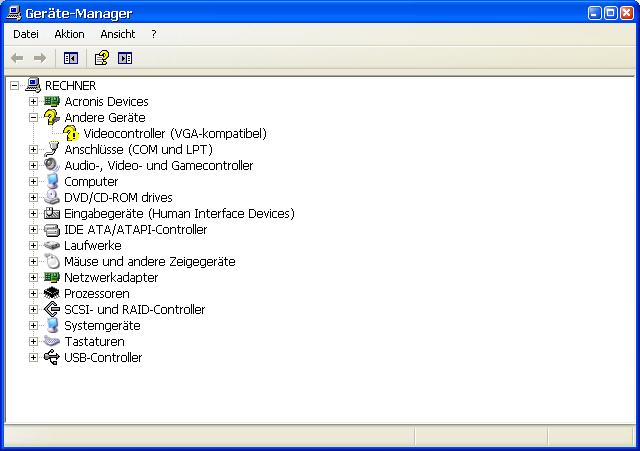640x451 pixels.
Task: Expand the Netzwerkadapter node
Action: (x=33, y=278)
